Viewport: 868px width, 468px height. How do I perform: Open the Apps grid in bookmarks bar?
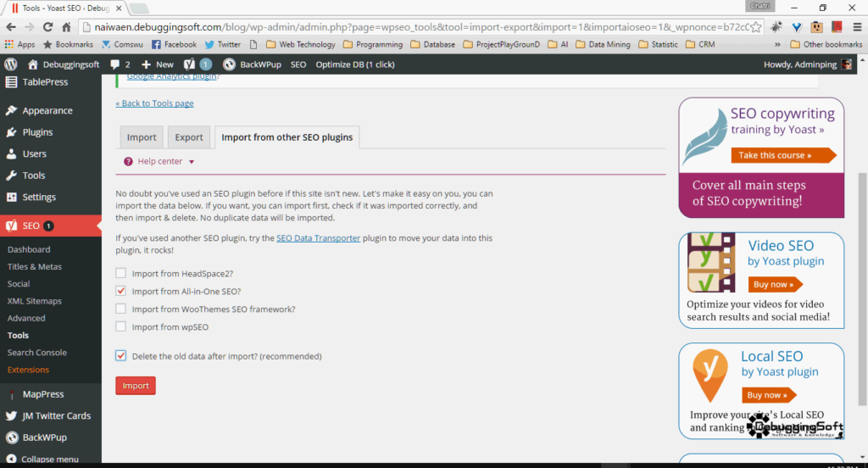tap(19, 44)
